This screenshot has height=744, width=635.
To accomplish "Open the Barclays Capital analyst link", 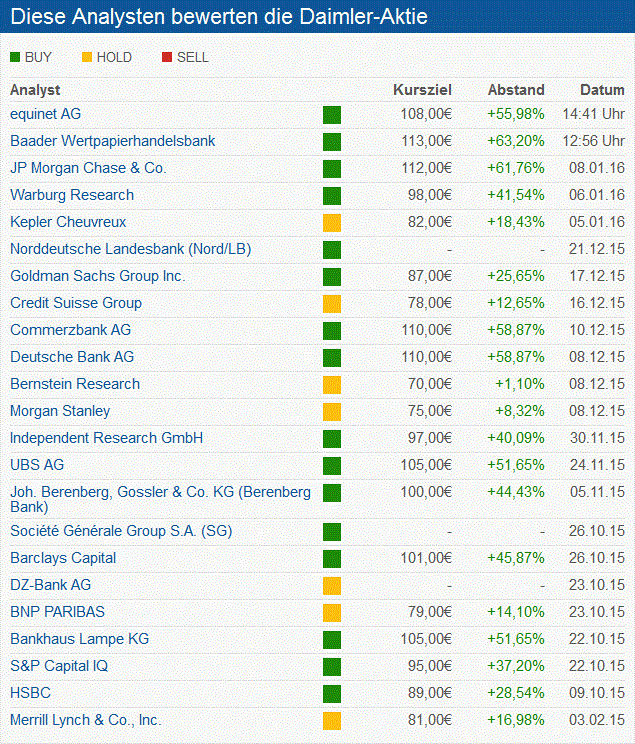I will (63, 558).
